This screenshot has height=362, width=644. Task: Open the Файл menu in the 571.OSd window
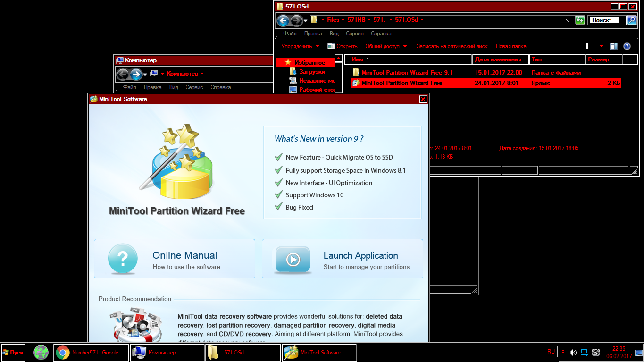[290, 34]
